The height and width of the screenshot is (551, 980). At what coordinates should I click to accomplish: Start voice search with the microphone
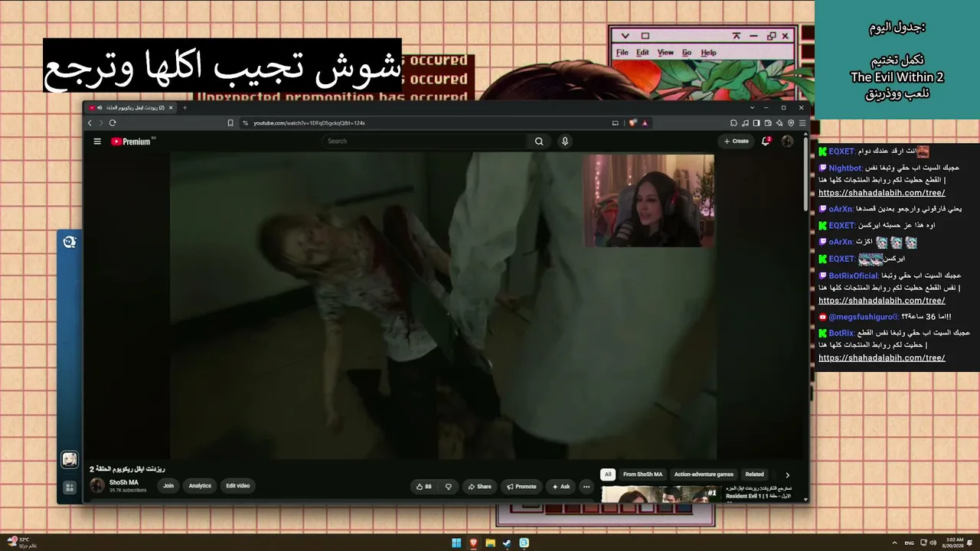565,142
